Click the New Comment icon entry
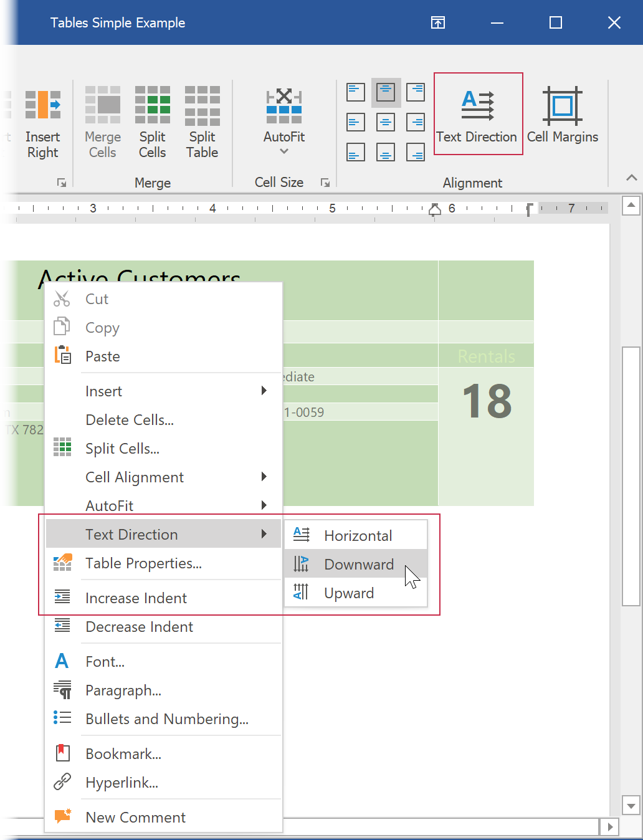Image resolution: width=643 pixels, height=840 pixels. tap(62, 817)
